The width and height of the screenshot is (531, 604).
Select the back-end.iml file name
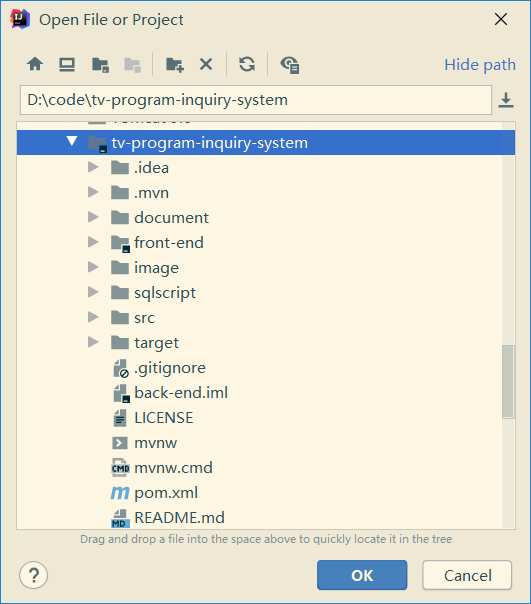(181, 393)
